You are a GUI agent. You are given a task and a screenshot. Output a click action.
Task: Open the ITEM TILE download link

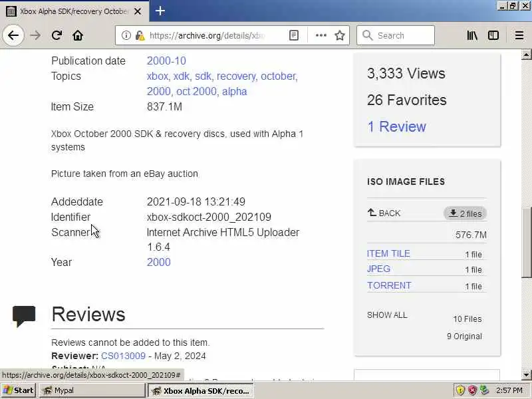coord(388,253)
